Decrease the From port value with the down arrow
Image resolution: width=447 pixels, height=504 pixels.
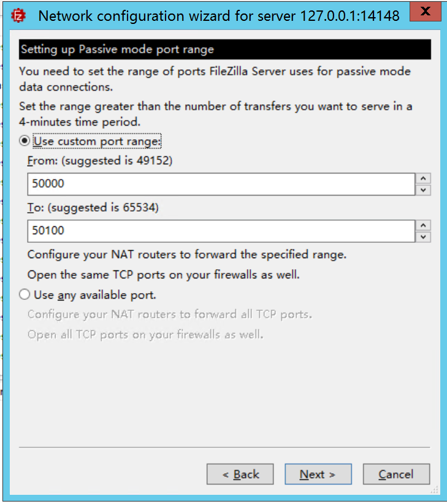[423, 190]
